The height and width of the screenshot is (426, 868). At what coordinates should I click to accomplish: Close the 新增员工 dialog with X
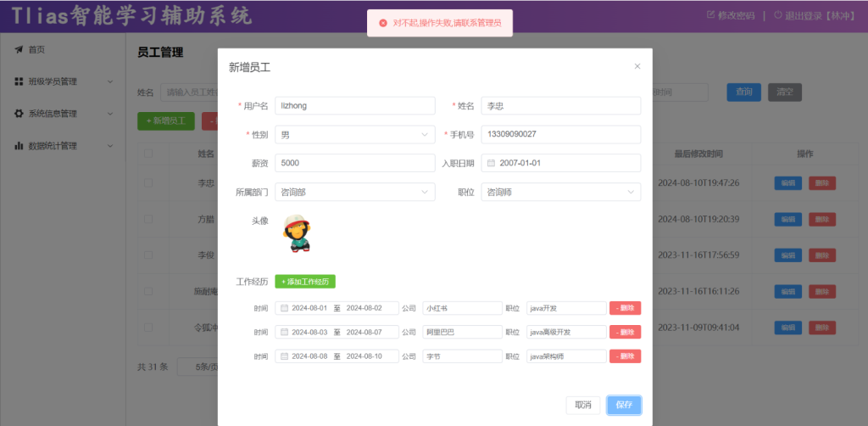tap(637, 66)
